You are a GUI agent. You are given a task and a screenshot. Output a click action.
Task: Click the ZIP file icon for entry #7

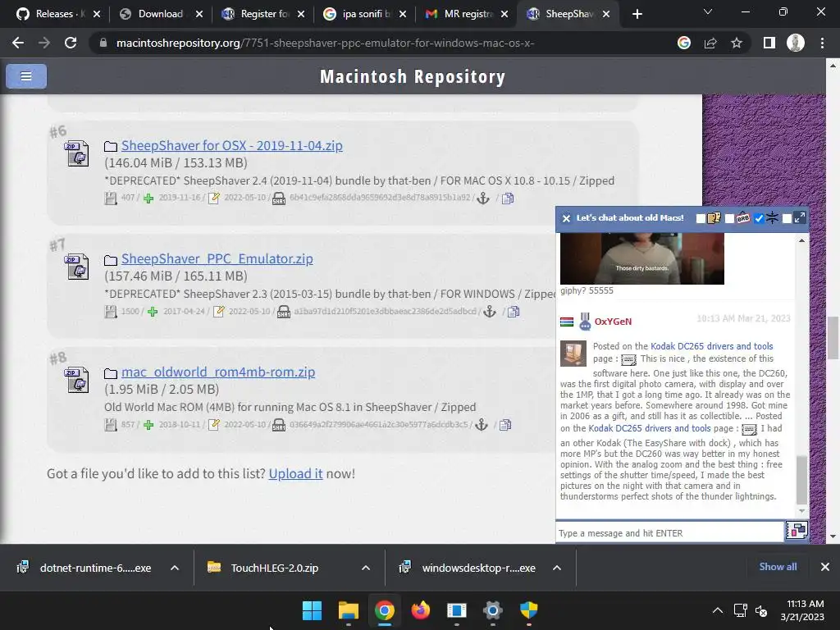click(x=76, y=267)
